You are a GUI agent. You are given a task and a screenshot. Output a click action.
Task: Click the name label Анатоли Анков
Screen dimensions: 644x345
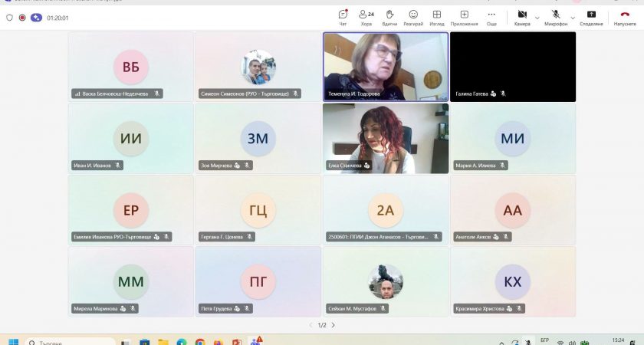[x=473, y=237]
